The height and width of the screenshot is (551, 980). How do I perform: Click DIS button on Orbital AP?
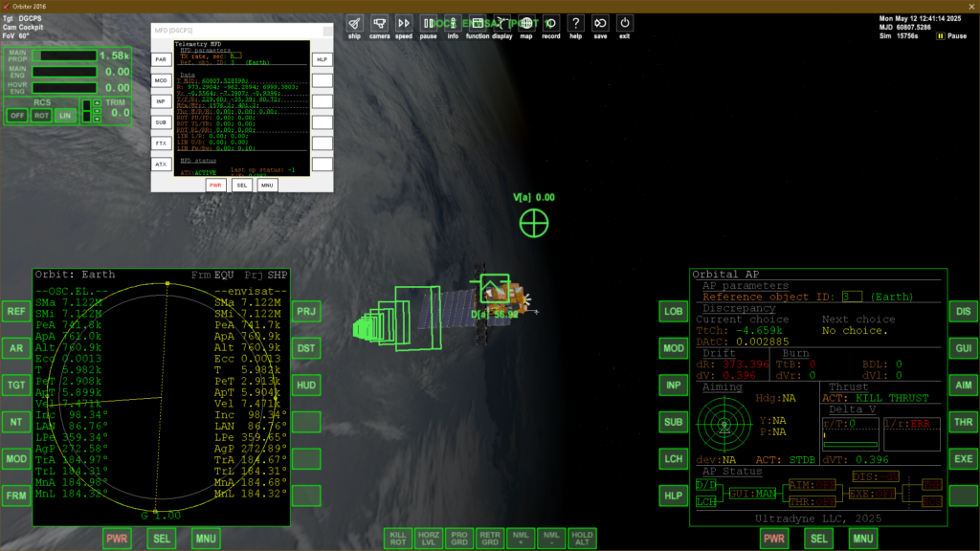[963, 311]
